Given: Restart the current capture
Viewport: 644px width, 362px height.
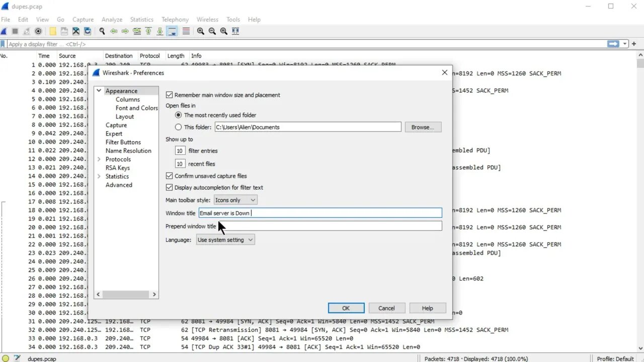Looking at the screenshot, I should (27, 31).
